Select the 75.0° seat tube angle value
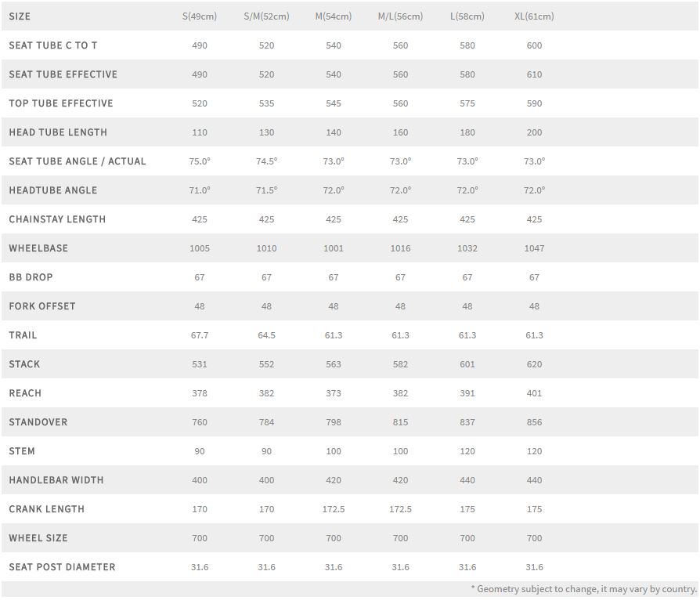This screenshot has width=700, height=600. pyautogui.click(x=200, y=161)
